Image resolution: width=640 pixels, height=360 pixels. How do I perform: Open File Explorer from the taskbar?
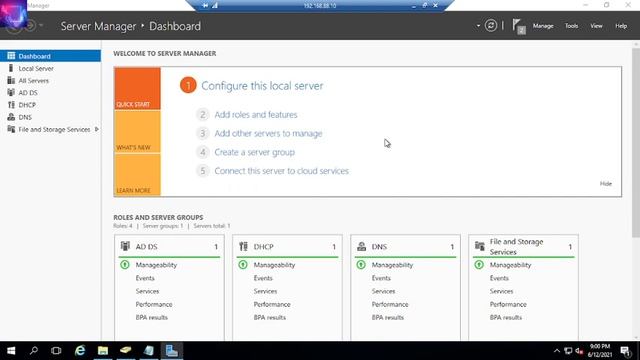pos(103,351)
